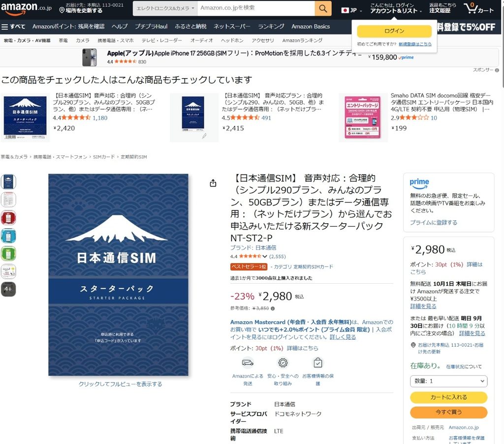This screenshot has height=444, width=504.
Task: Open the ヘルプ nav item
Action: pos(120,27)
